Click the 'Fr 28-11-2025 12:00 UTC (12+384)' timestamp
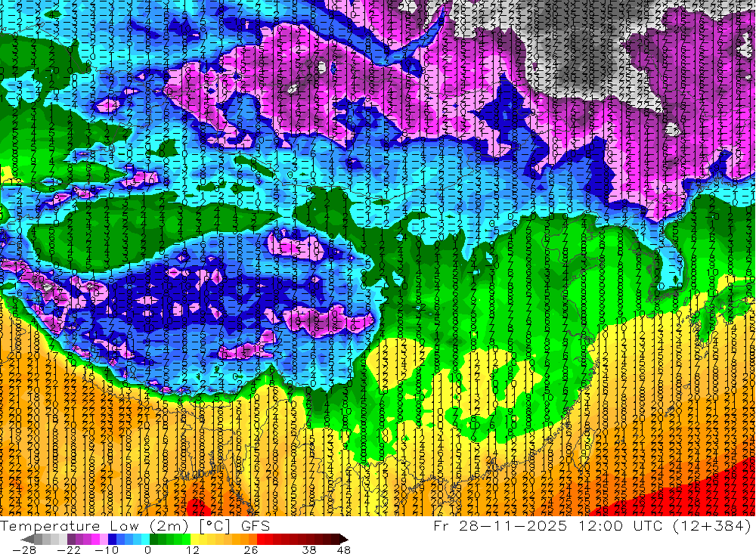This screenshot has width=756, height=554. coord(593,525)
